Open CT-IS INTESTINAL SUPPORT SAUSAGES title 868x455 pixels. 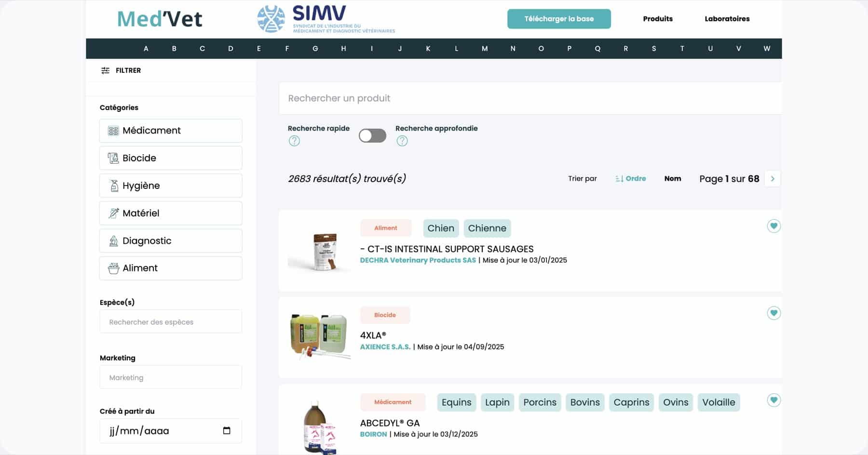(x=447, y=249)
